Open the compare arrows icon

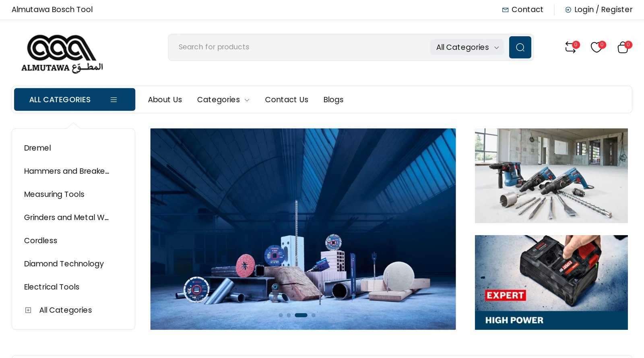click(570, 47)
